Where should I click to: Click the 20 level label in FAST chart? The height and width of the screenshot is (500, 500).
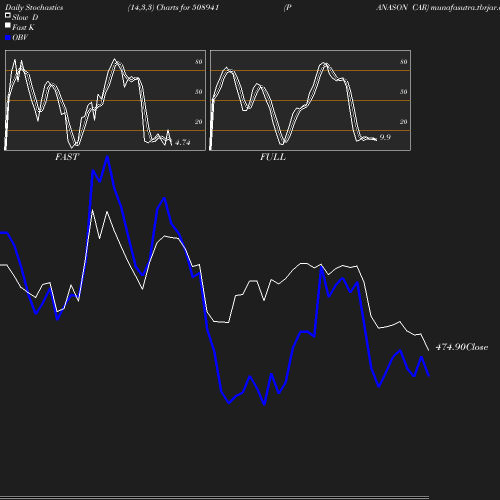[x=199, y=122]
